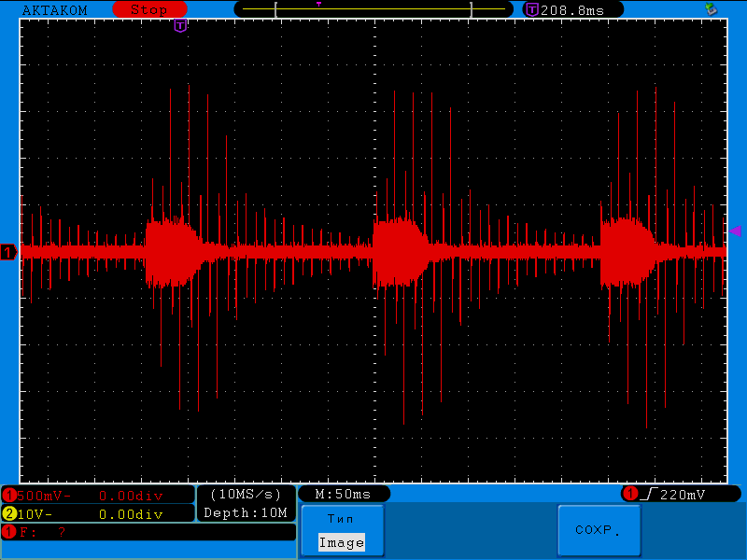Click the 208.8ms trigger time readout

[x=572, y=10]
